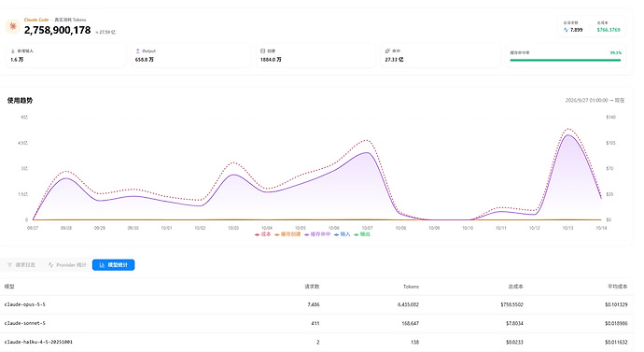Viewport: 644px width, 352px height.
Task: Click the download icon in the 1.6 万 card
Action: tap(13, 51)
